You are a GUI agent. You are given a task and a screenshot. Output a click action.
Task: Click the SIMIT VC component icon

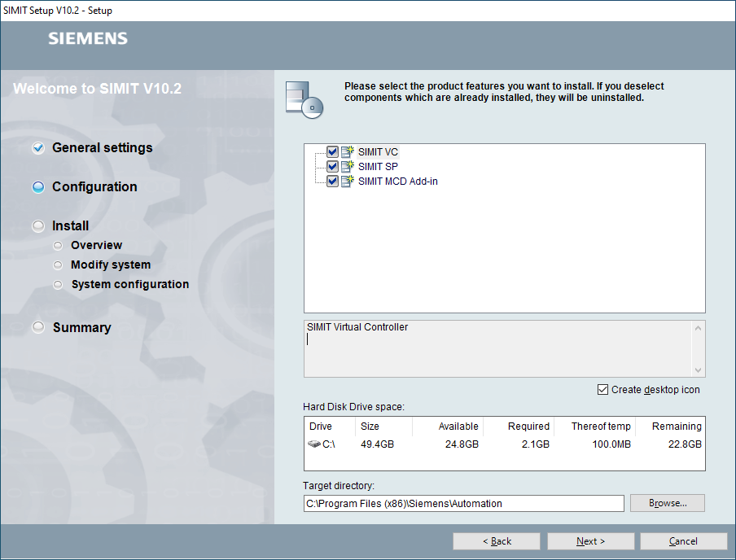click(347, 151)
